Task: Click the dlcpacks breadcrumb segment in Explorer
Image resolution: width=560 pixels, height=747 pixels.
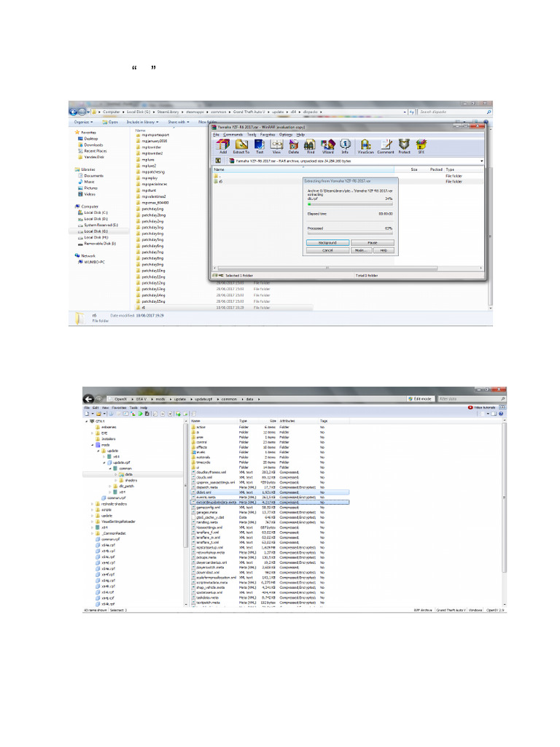Action: [311, 112]
